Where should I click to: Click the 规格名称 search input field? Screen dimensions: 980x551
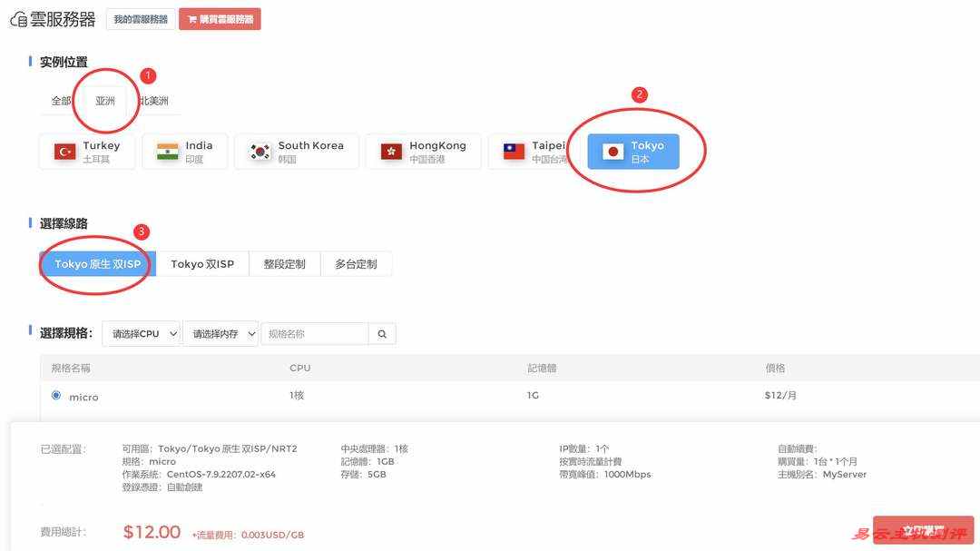(314, 334)
